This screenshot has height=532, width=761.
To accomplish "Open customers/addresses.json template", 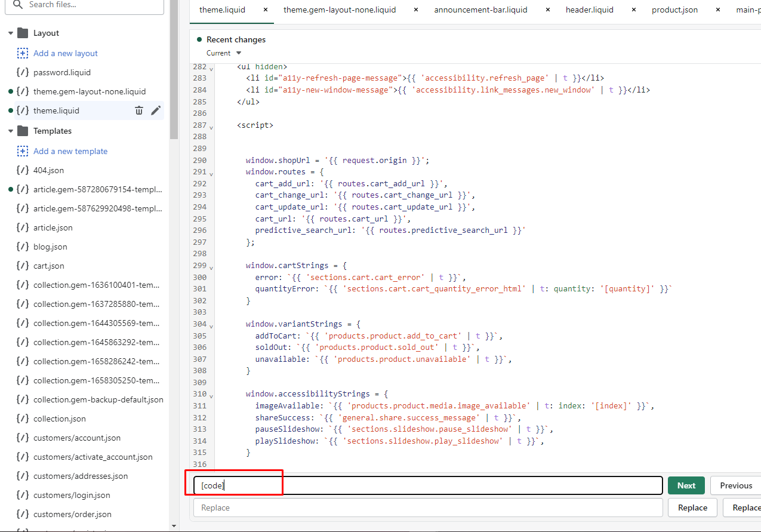I will pyautogui.click(x=81, y=476).
